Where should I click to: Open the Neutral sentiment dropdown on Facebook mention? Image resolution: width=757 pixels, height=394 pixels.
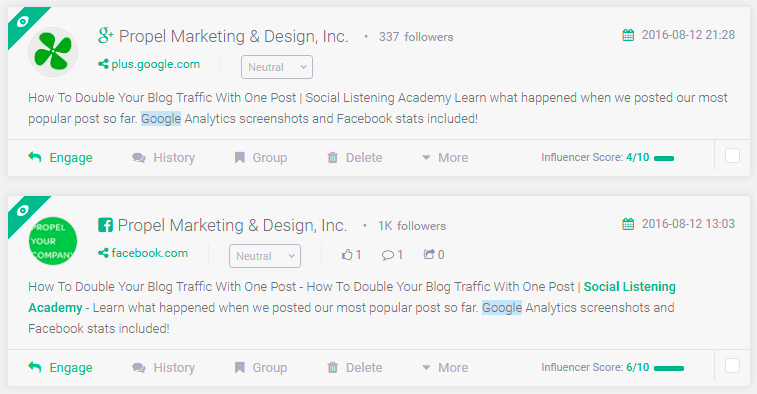(265, 256)
